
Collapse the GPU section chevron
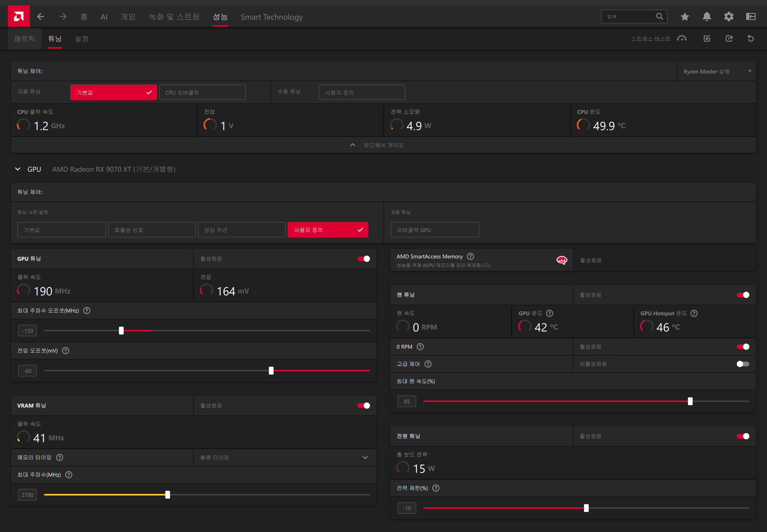pos(18,169)
